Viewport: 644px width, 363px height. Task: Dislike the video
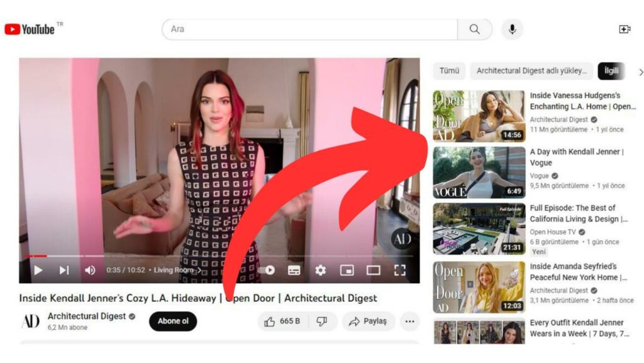321,321
